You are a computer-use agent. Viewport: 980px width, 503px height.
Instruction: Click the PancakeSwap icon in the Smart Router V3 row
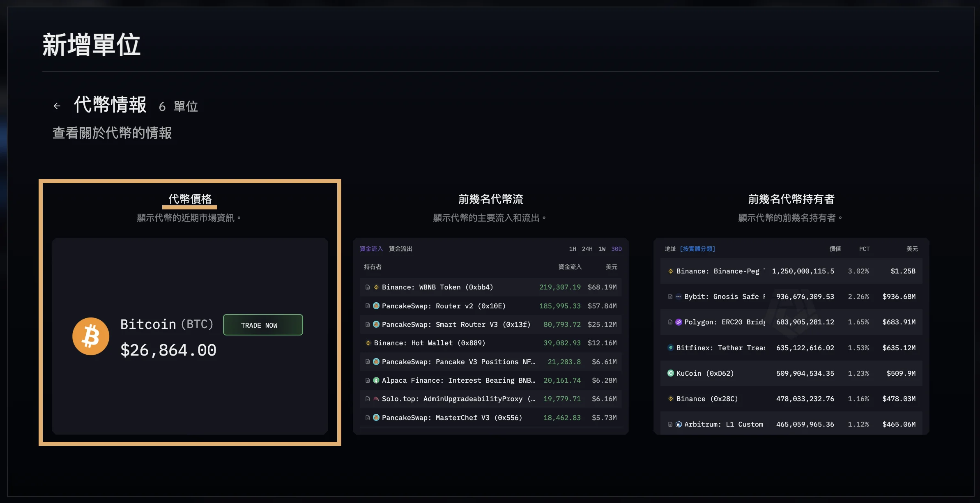click(376, 324)
